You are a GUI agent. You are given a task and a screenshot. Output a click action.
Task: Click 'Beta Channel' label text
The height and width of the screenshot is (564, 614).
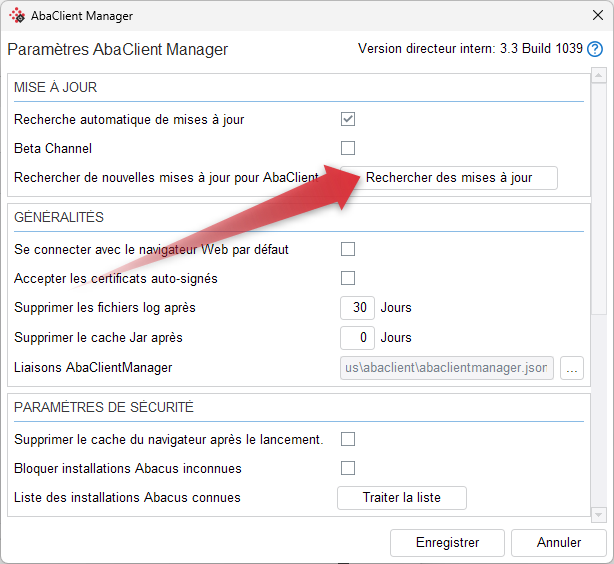coord(53,148)
